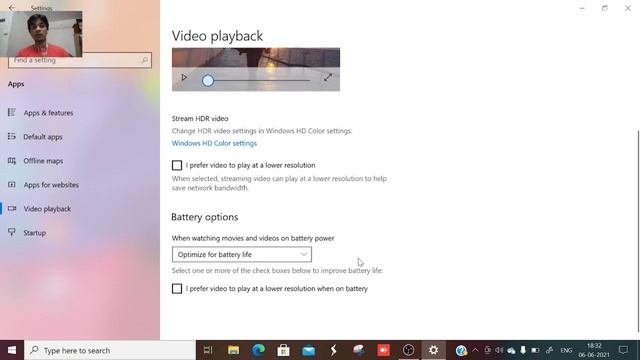The height and width of the screenshot is (360, 640).
Task: Open File Explorer from taskbar
Action: [233, 350]
